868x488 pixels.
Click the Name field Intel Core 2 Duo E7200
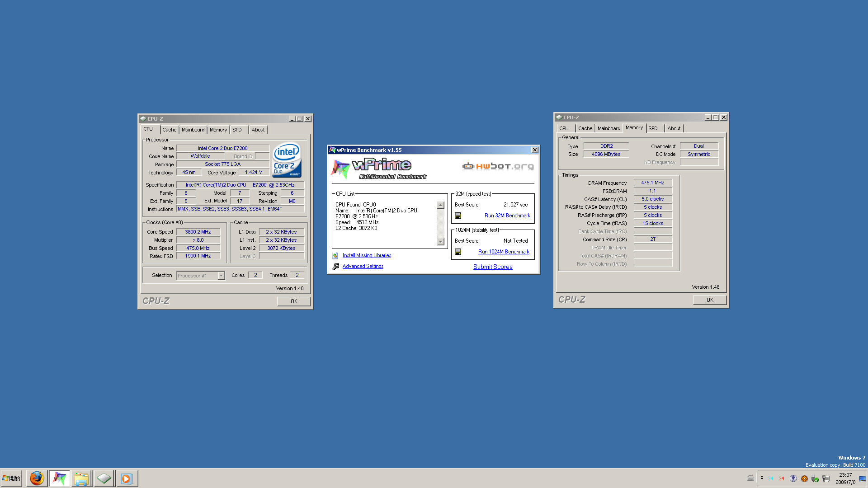coord(223,149)
